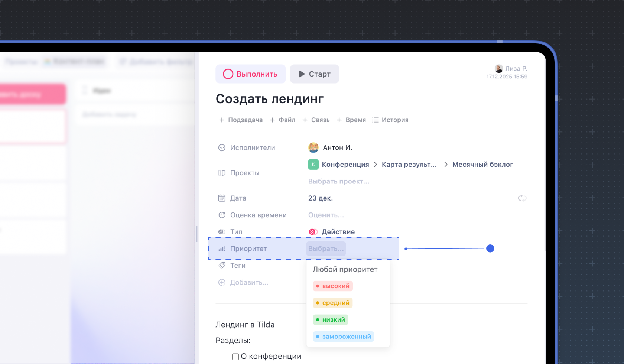The image size is (624, 364).
Task: Check the О конференции checkbox
Action: [x=235, y=357]
